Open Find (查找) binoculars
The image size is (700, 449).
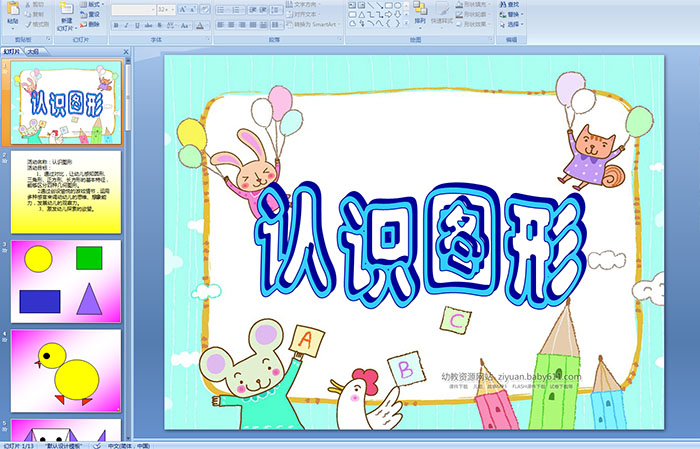[509, 4]
